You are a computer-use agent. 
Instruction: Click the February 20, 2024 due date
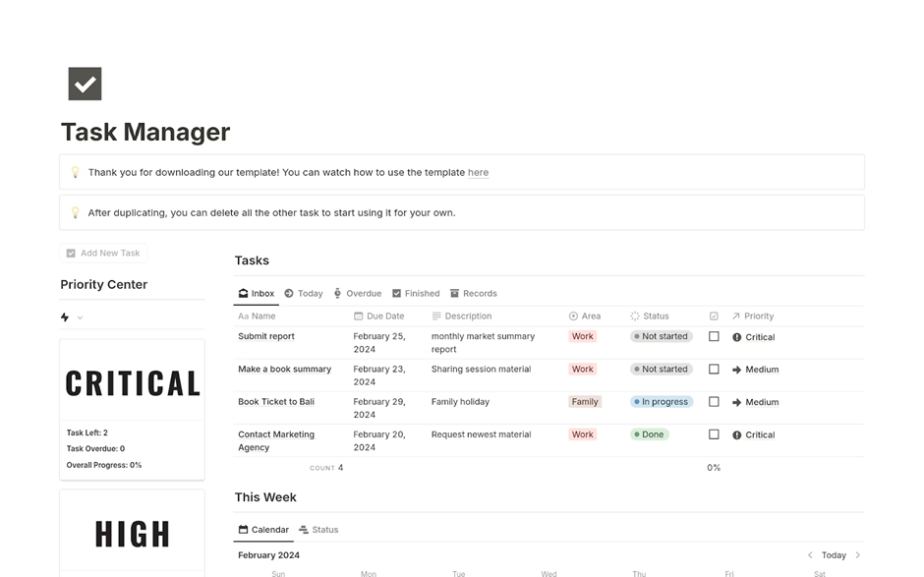[x=378, y=440]
